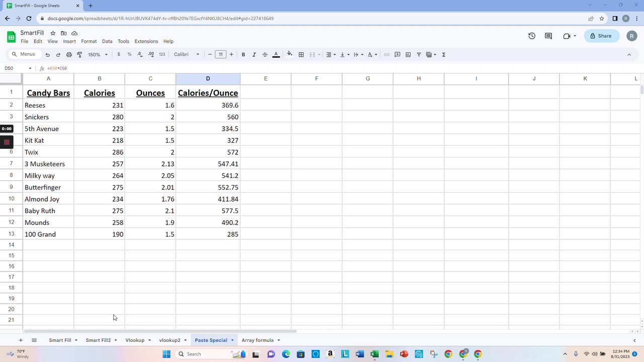The height and width of the screenshot is (362, 644).
Task: Open horizontal align dropdown
Action: pos(331,54)
